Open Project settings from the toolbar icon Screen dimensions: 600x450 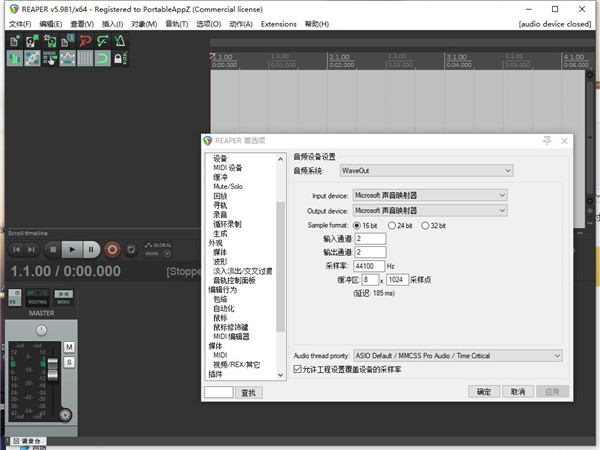[x=67, y=41]
